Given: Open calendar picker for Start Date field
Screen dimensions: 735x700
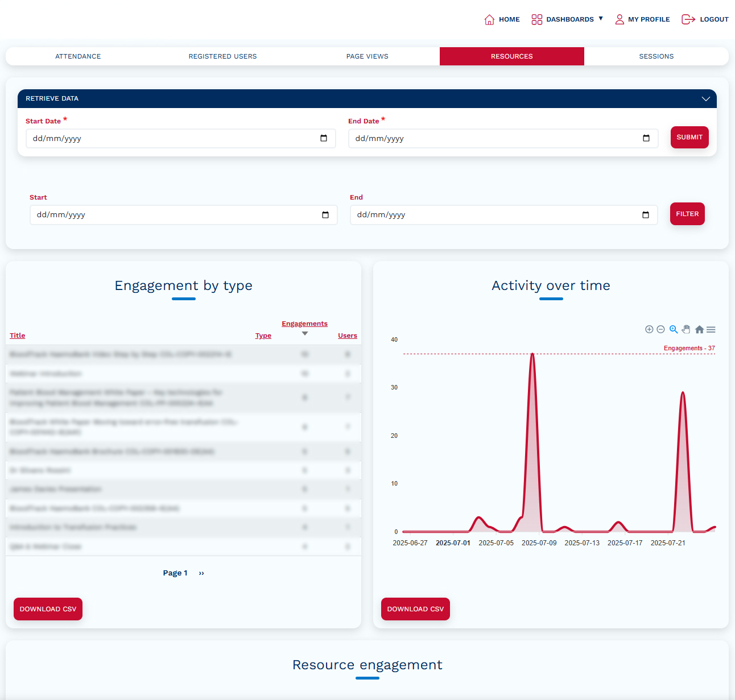Looking at the screenshot, I should point(324,138).
